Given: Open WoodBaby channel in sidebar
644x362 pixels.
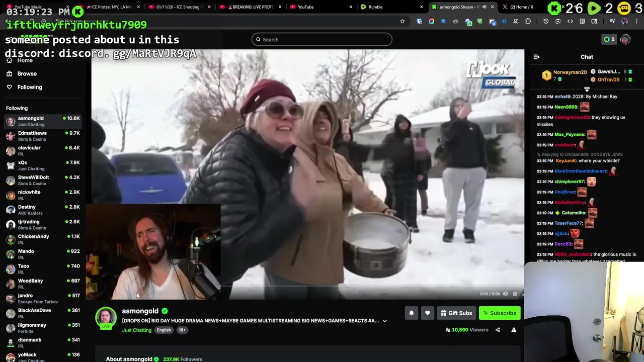Looking at the screenshot, I should [43, 284].
